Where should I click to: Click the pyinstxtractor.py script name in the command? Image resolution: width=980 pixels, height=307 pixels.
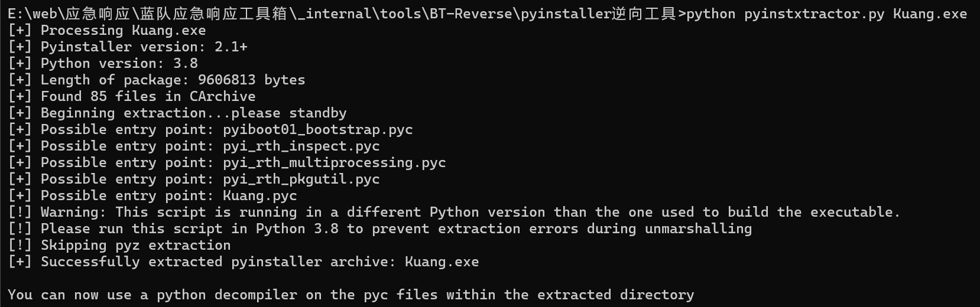click(x=814, y=14)
